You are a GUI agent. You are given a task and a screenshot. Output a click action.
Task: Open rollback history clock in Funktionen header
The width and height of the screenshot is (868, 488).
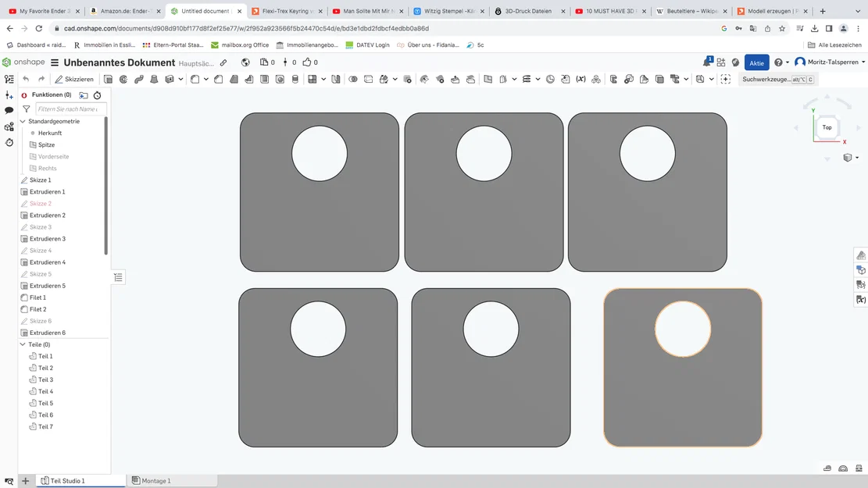pyautogui.click(x=98, y=95)
